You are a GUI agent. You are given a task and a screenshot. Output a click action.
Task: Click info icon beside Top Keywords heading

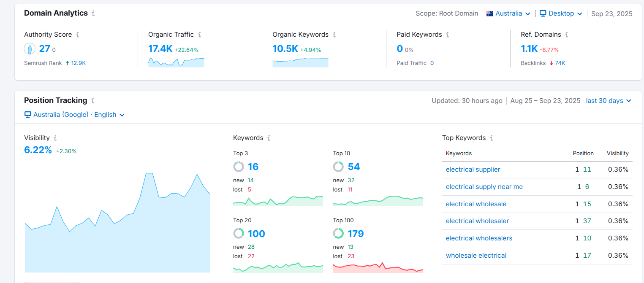pos(492,138)
